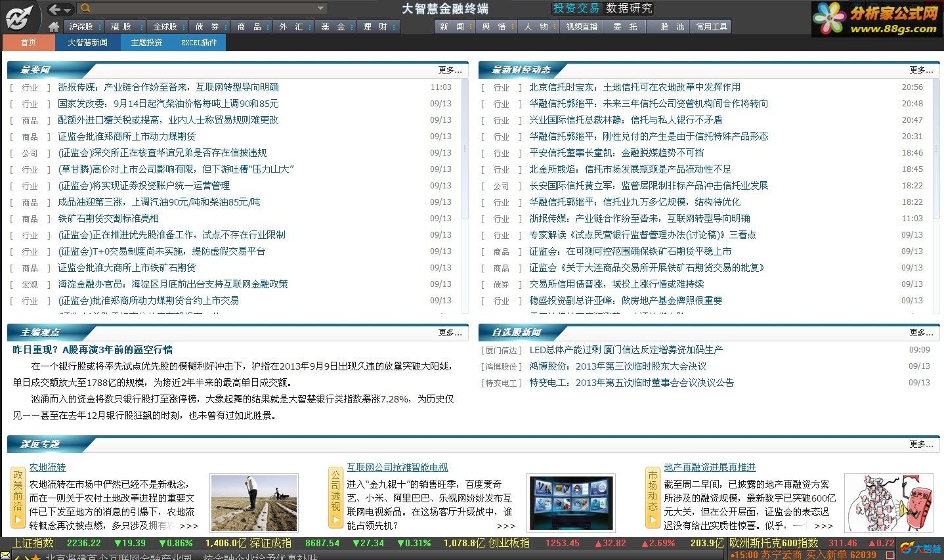
Task: Click the 人物 toolbar button
Action: point(539,27)
